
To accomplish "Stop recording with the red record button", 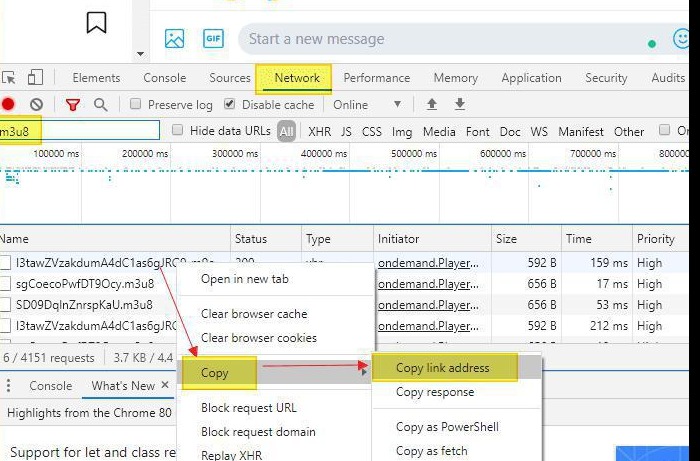I will click(x=8, y=104).
